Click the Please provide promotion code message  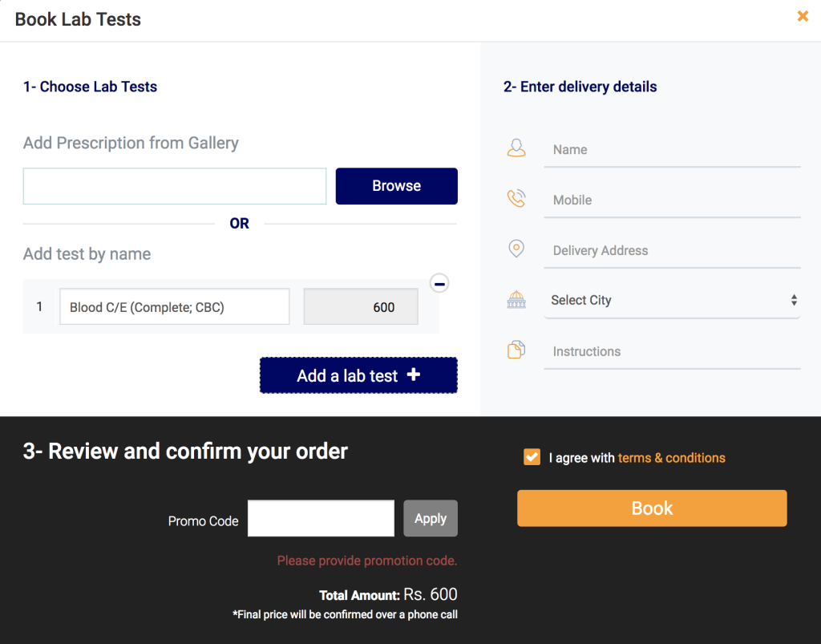[367, 561]
